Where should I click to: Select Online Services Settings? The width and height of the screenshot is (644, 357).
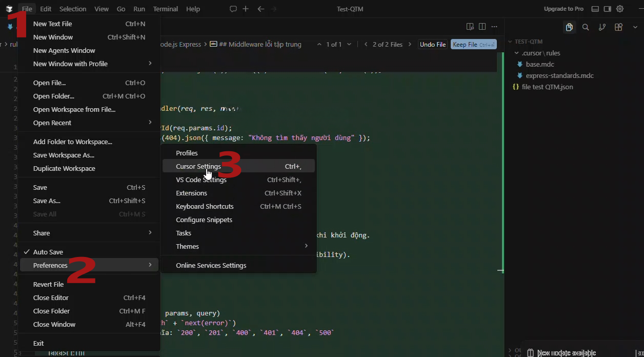(238, 265)
